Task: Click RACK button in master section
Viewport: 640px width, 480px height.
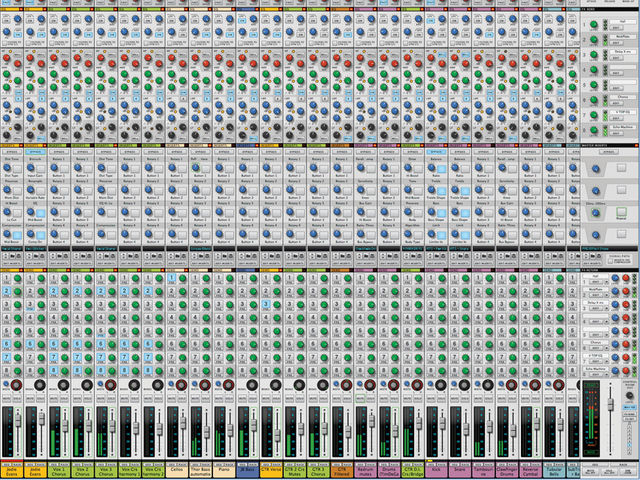Action: (623, 465)
